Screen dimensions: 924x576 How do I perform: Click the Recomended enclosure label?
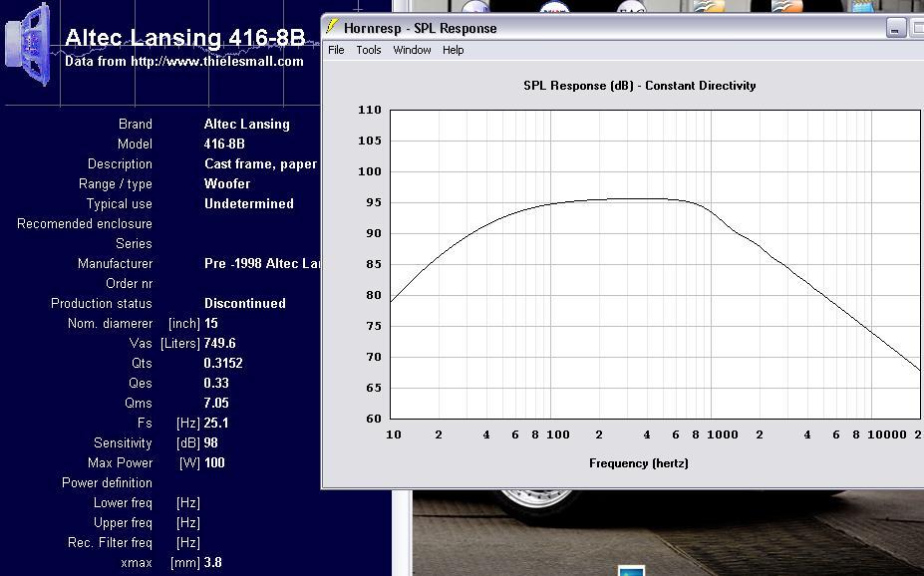[85, 224]
